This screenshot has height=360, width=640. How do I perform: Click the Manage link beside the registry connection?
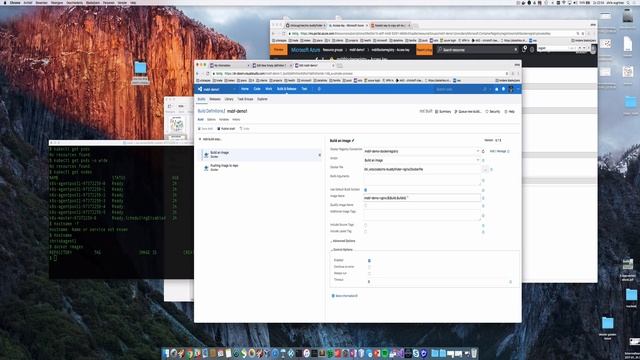[x=502, y=151]
